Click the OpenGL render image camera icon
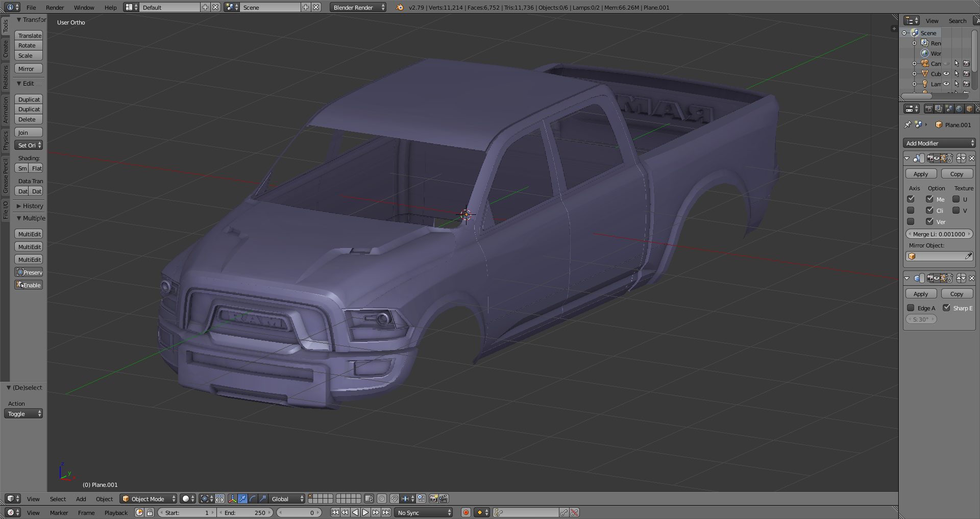Image resolution: width=980 pixels, height=519 pixels. click(x=433, y=499)
